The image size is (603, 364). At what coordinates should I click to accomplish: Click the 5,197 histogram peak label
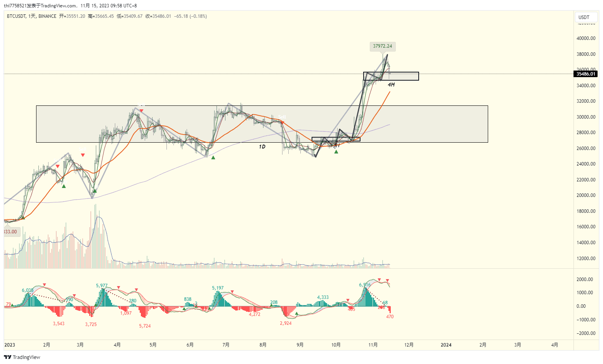pos(218,288)
